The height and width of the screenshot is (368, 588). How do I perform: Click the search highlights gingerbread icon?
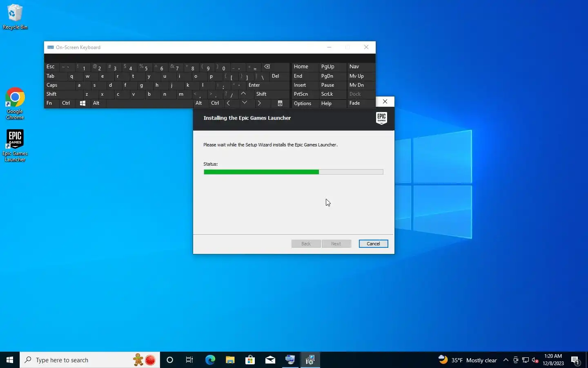[138, 360]
